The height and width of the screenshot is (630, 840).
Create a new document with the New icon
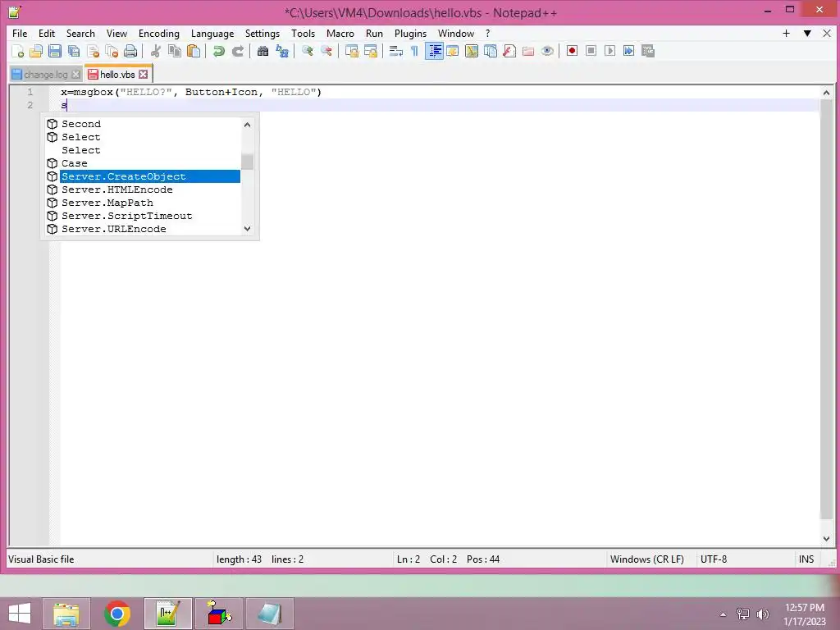18,51
